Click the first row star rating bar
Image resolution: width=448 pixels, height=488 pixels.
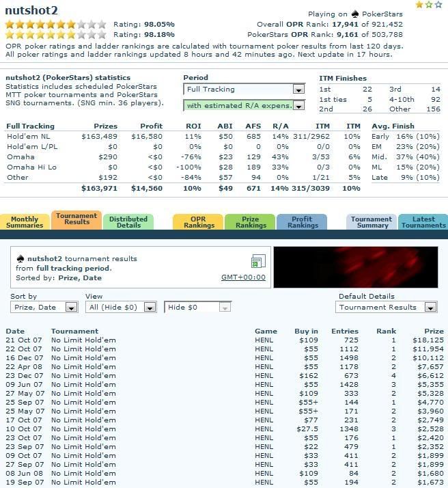click(x=56, y=25)
